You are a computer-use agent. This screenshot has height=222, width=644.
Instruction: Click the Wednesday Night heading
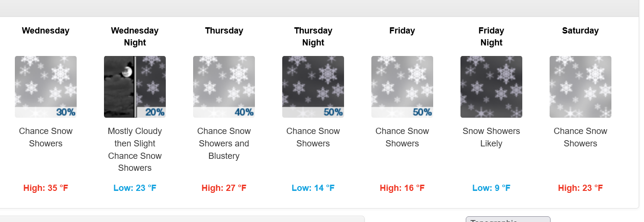[x=135, y=36]
